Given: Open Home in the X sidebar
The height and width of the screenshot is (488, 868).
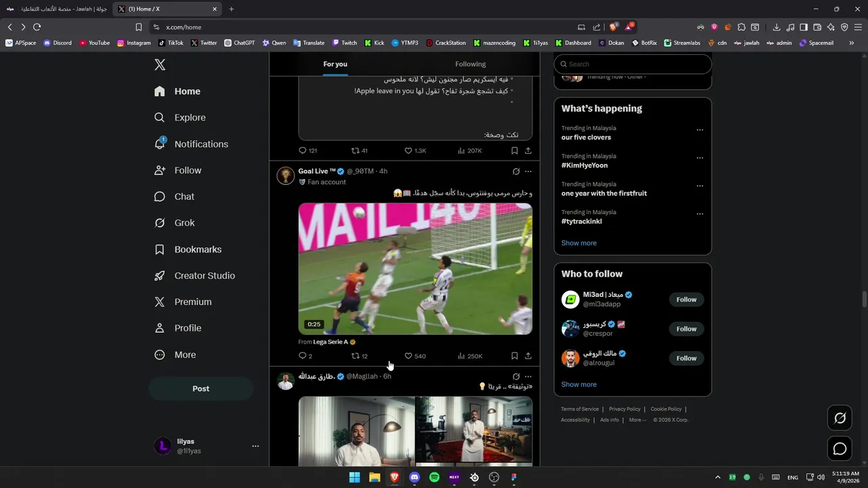Looking at the screenshot, I should [177, 91].
